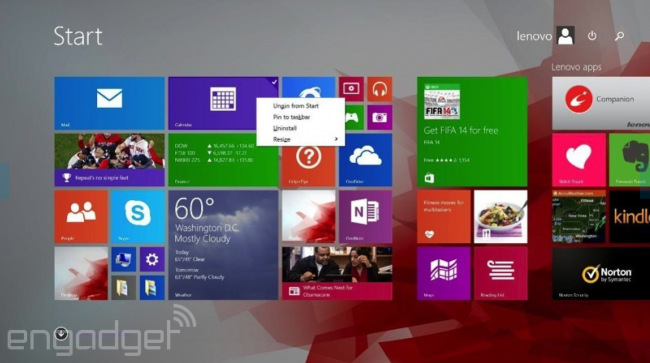The image size is (650, 363).
Task: Open the Music headphones tile
Action: pos(379,89)
